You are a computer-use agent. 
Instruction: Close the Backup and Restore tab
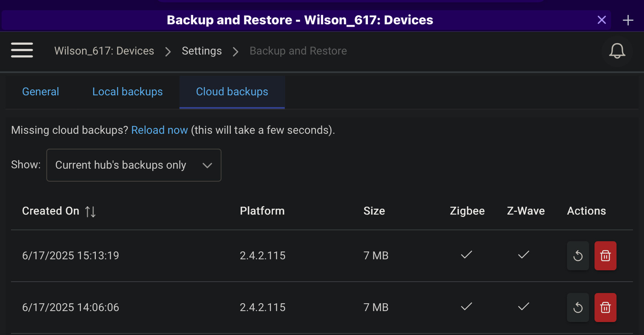[x=602, y=20]
